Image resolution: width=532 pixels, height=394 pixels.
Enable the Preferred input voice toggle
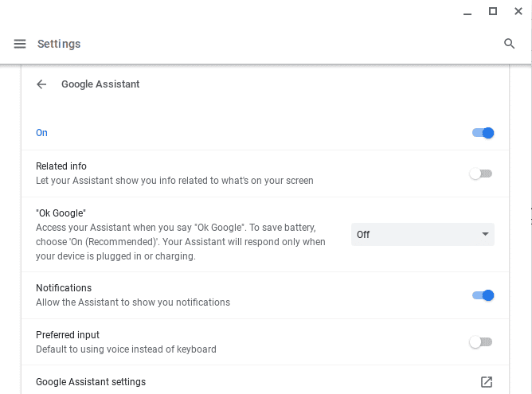point(481,341)
